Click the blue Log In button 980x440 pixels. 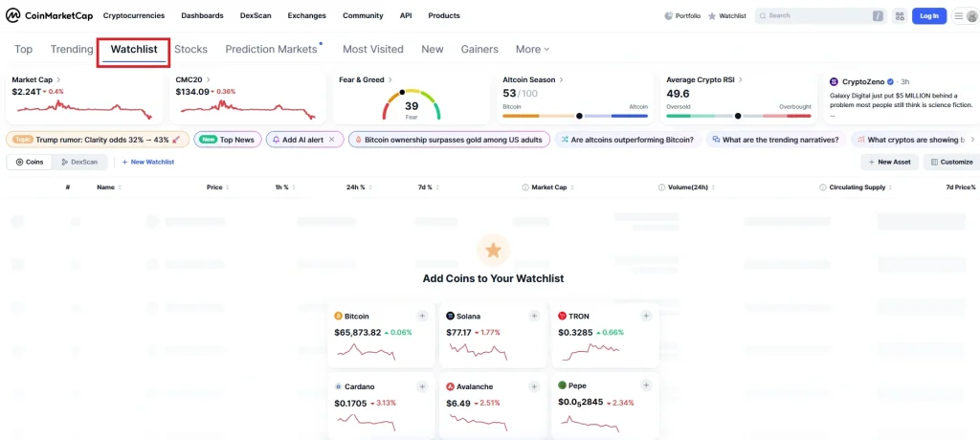(929, 16)
